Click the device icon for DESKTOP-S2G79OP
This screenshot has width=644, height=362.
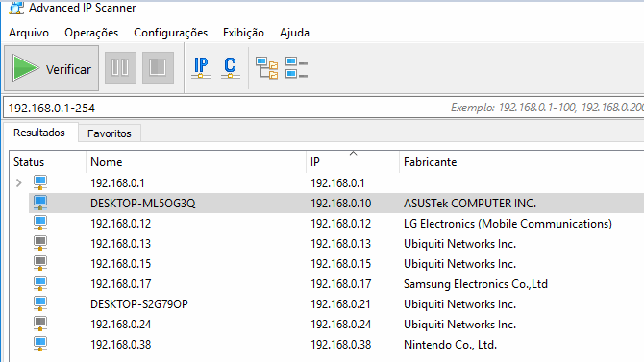click(x=40, y=303)
